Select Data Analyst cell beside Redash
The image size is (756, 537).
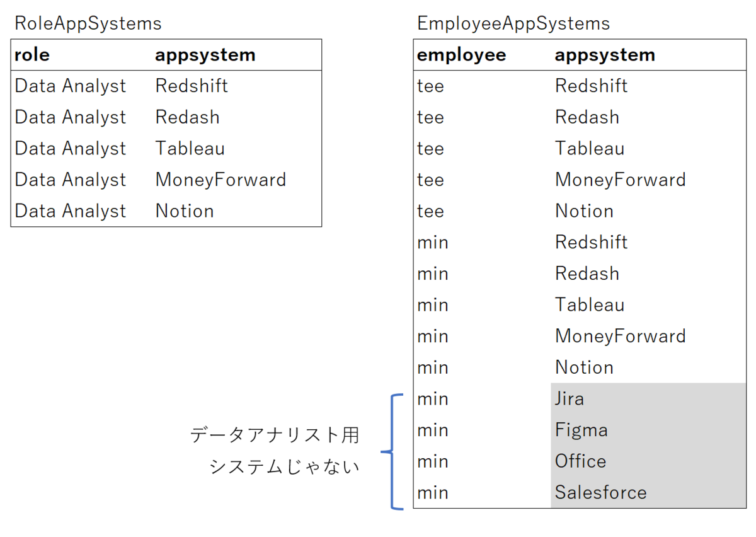click(x=71, y=117)
